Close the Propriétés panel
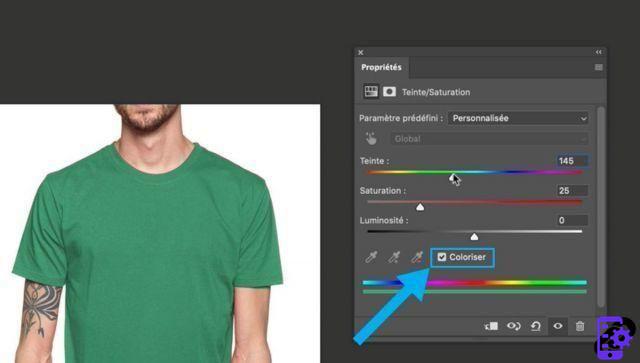 coord(361,52)
